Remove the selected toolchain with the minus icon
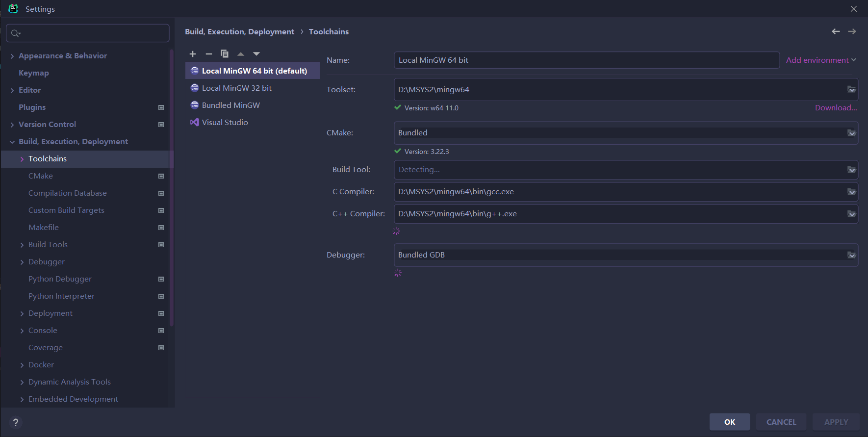This screenshot has height=437, width=868. pyautogui.click(x=209, y=54)
